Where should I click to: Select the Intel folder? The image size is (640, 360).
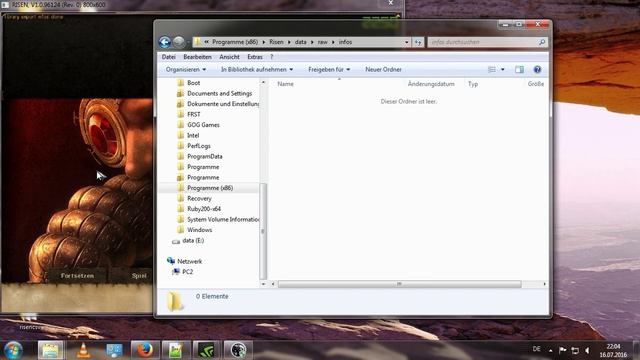point(193,136)
